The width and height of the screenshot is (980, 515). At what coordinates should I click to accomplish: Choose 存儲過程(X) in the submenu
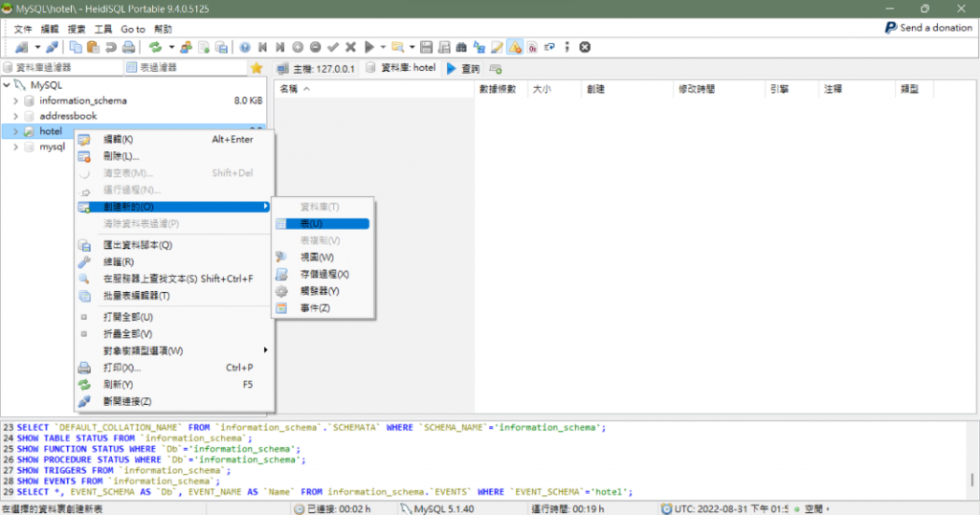coord(323,275)
